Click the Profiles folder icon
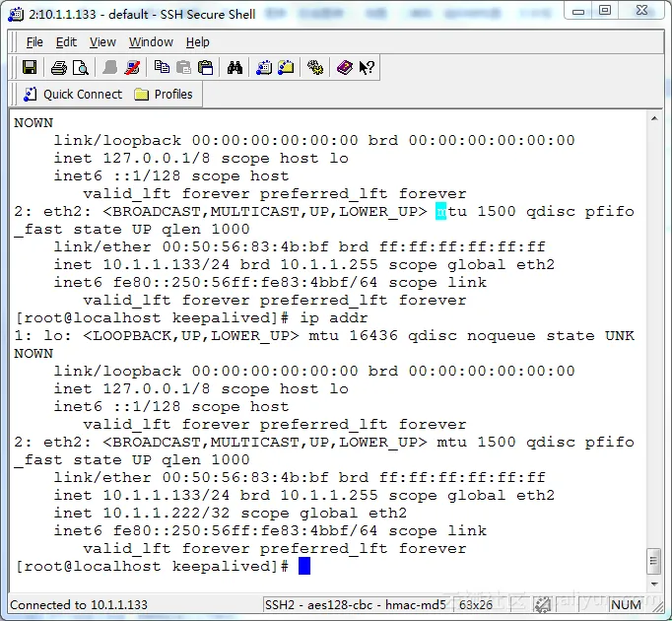Viewport: 672px width, 621px height. pyautogui.click(x=142, y=94)
